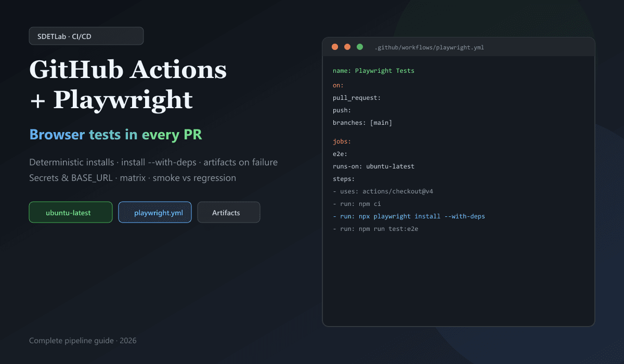Click the name: Playwright Tests code line
Screen dimensions: 624x364
(x=373, y=71)
